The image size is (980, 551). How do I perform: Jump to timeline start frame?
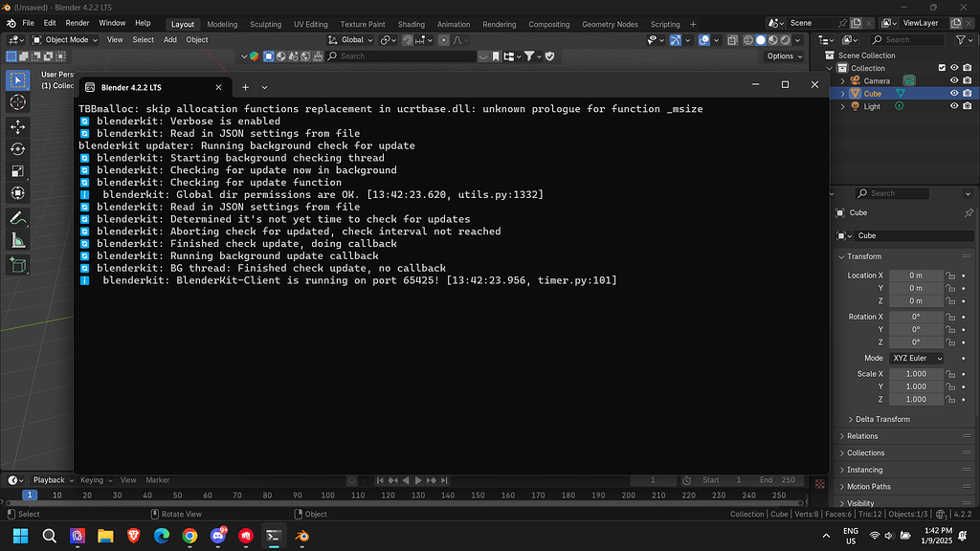[x=380, y=480]
